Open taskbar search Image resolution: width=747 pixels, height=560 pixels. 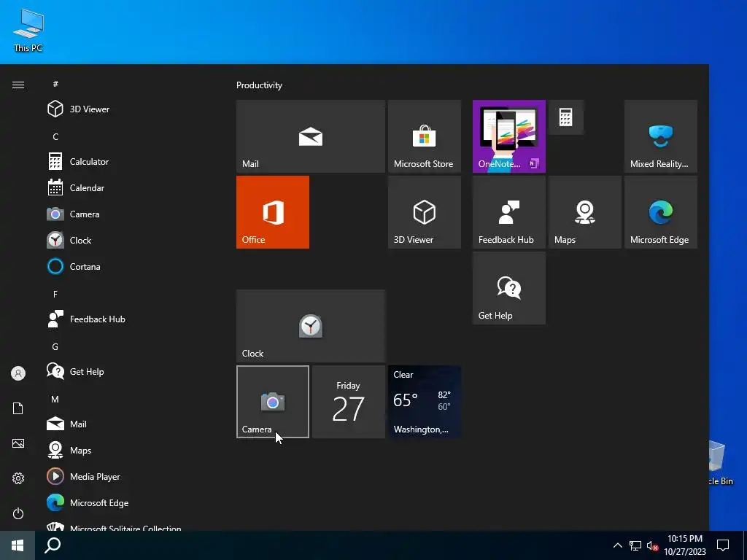coord(53,545)
